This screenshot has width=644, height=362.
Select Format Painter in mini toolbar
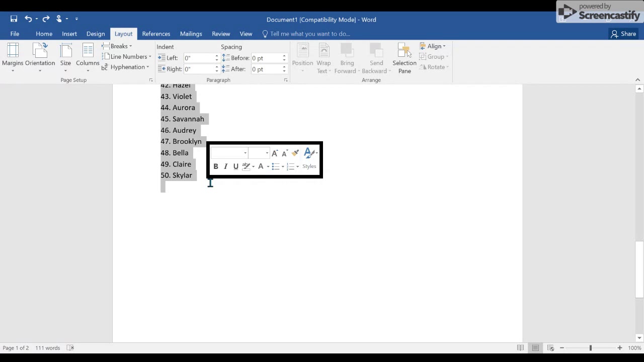[x=295, y=153]
